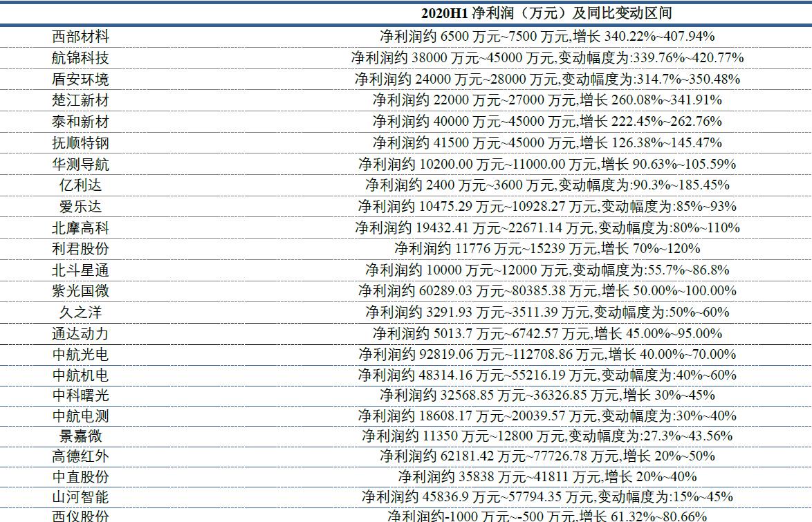Viewport: 812px width, 522px height.
Task: Select company name 楚江新材
Action: coord(80,100)
